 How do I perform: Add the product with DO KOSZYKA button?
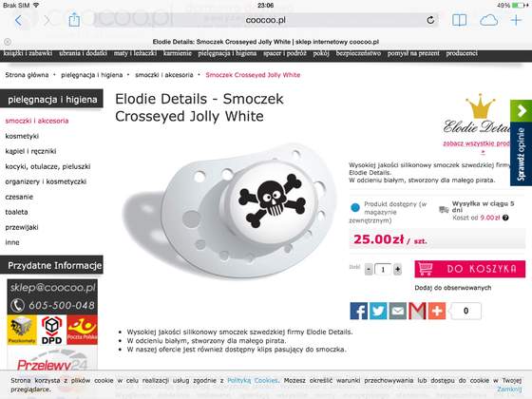pos(470,269)
